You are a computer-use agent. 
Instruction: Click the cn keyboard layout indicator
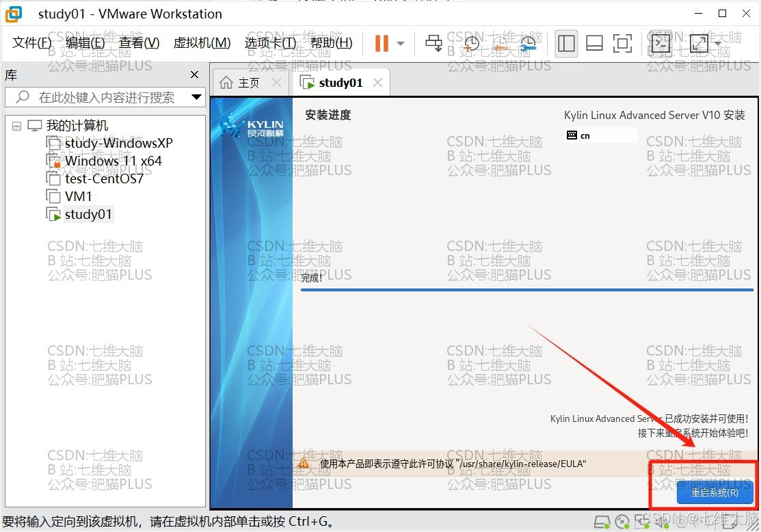601,135
